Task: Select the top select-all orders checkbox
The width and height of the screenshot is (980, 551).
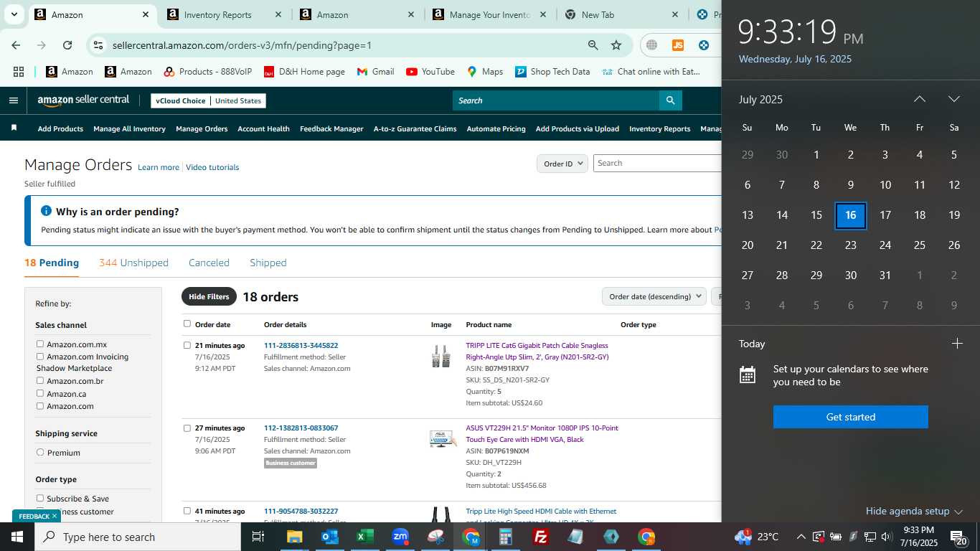Action: 187,324
